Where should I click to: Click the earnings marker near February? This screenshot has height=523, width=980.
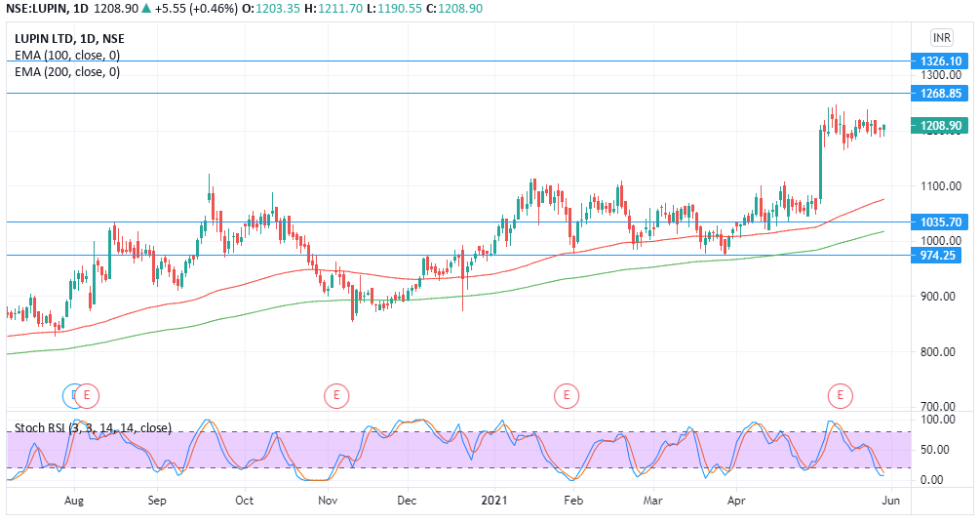(566, 395)
